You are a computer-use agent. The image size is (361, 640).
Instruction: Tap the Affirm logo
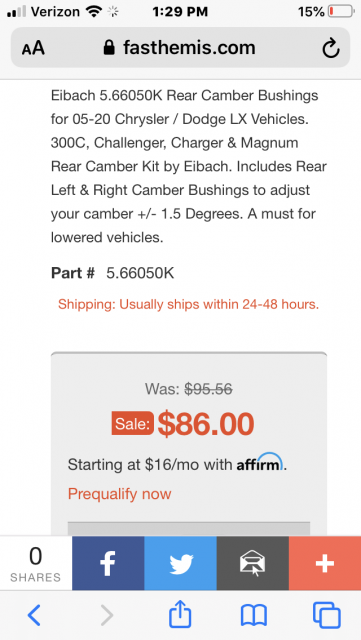coord(260,462)
